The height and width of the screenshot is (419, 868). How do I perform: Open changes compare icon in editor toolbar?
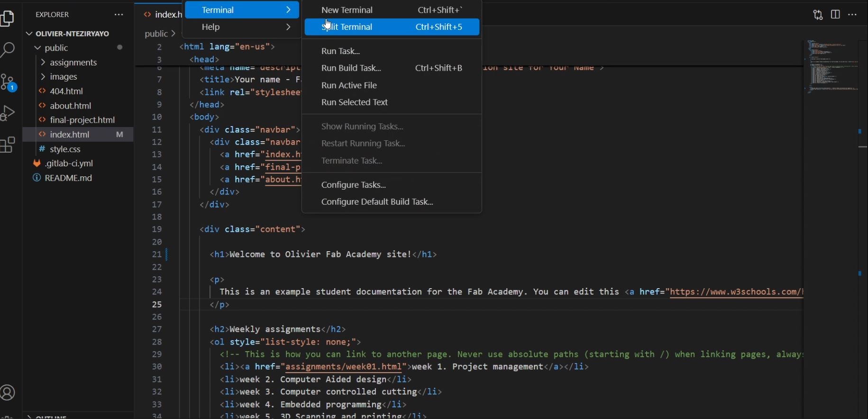[818, 15]
